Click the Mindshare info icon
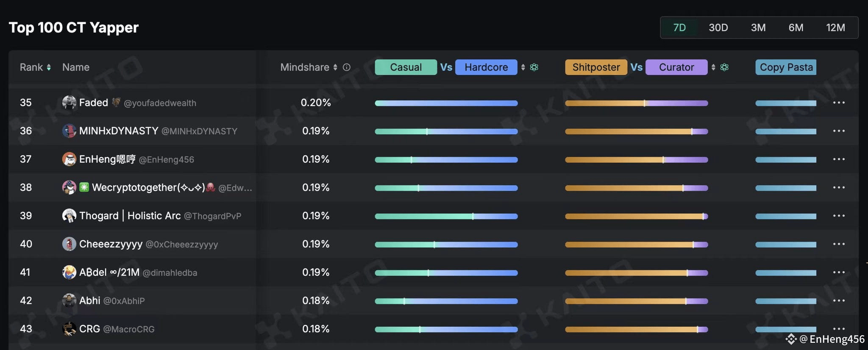The image size is (868, 350). pyautogui.click(x=347, y=67)
